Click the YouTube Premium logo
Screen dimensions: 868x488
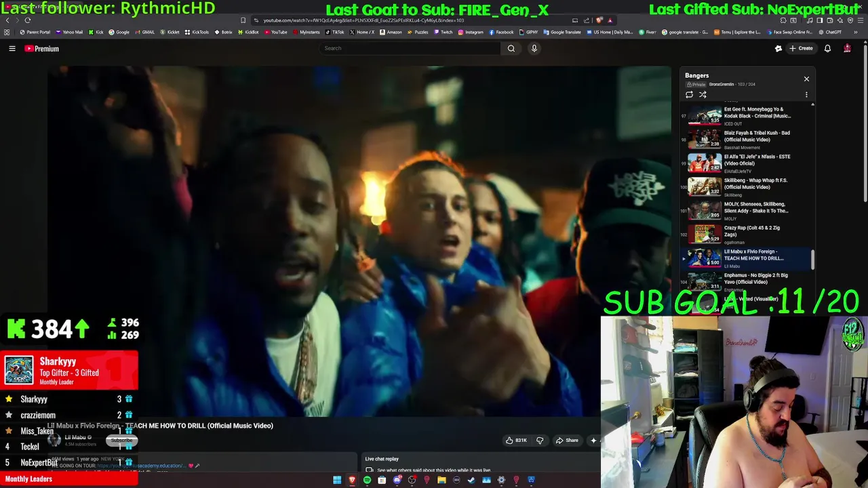[42, 49]
